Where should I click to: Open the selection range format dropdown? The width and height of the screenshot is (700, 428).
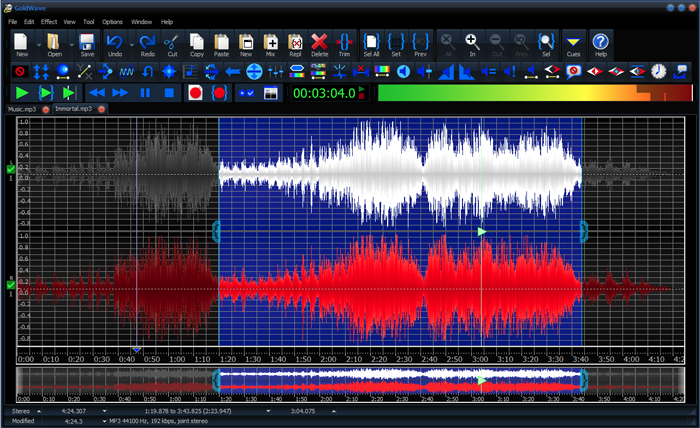pos(268,411)
